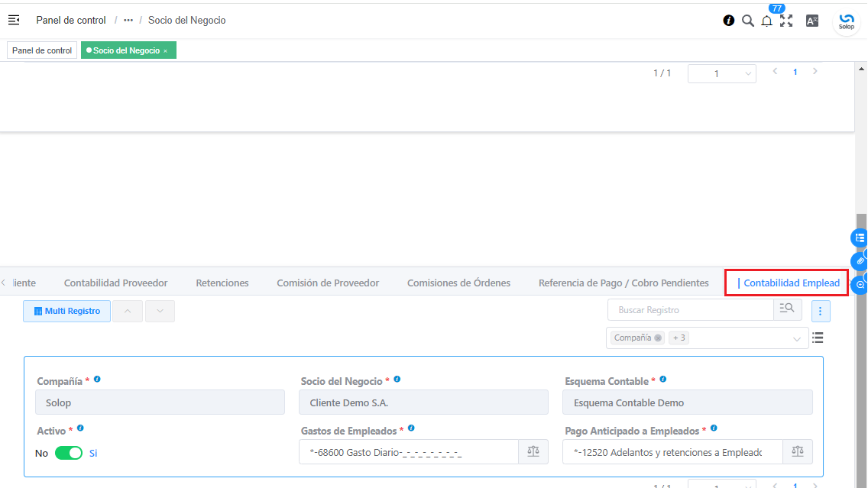Go to next page in top pagination
This screenshot has width=868, height=488.
815,71
